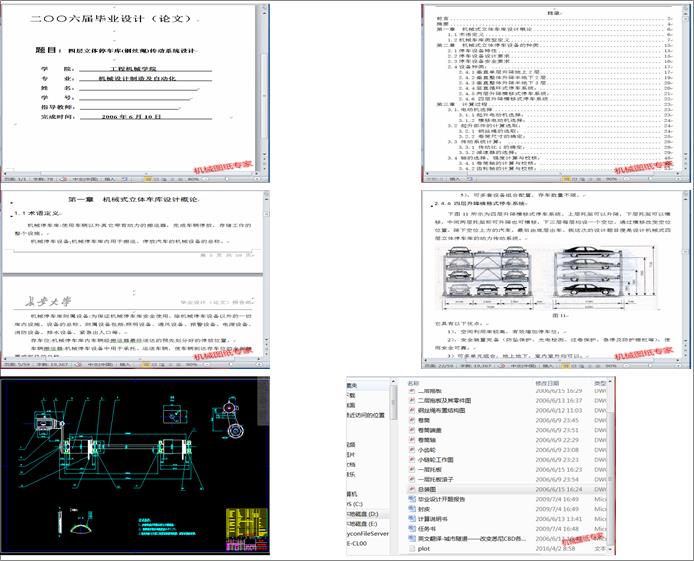Open the 总装图 drawing file in file list

click(427, 489)
